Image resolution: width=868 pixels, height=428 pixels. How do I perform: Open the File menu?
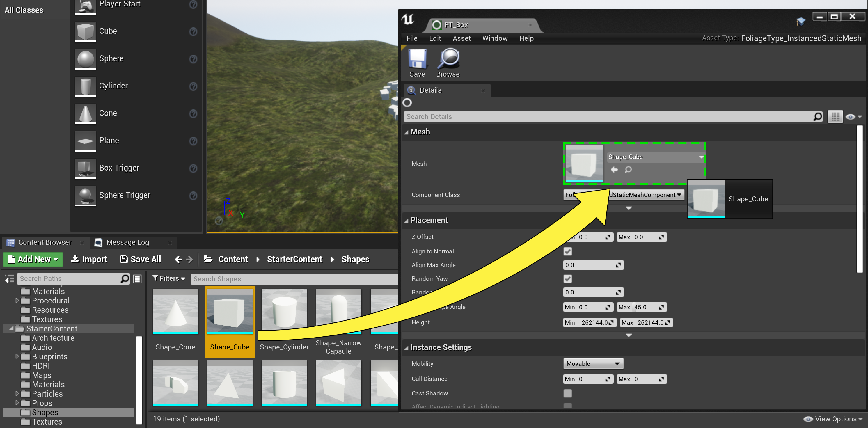(412, 38)
